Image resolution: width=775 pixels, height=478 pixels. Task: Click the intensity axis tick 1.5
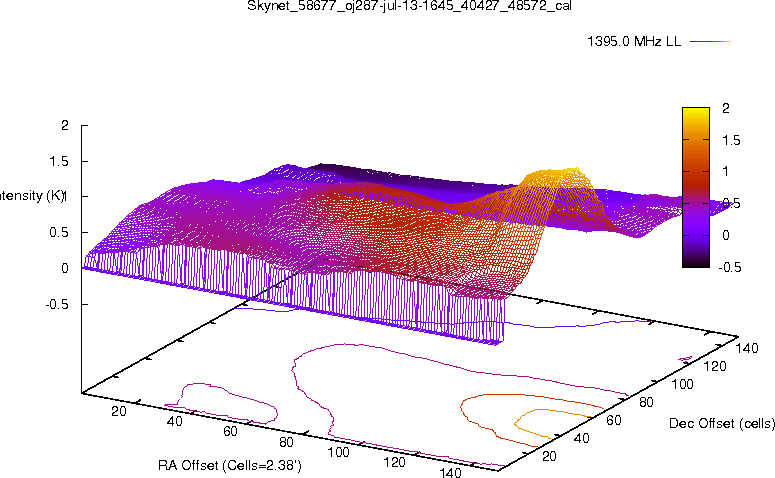(59, 162)
